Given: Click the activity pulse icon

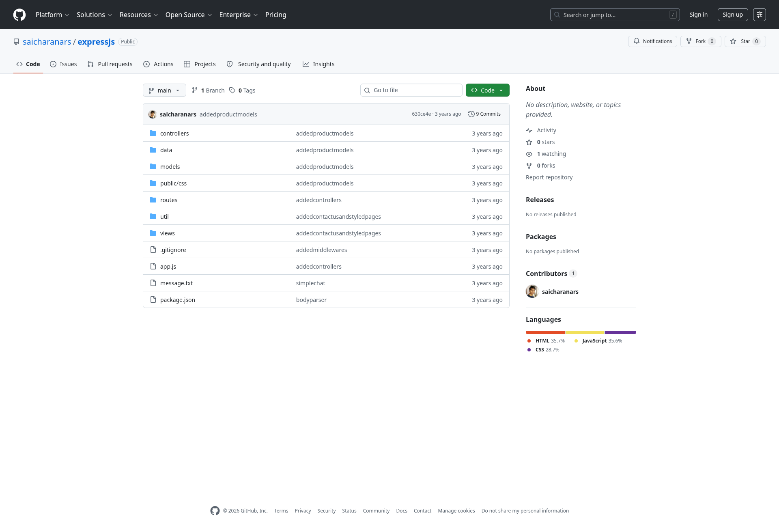Looking at the screenshot, I should pyautogui.click(x=529, y=130).
